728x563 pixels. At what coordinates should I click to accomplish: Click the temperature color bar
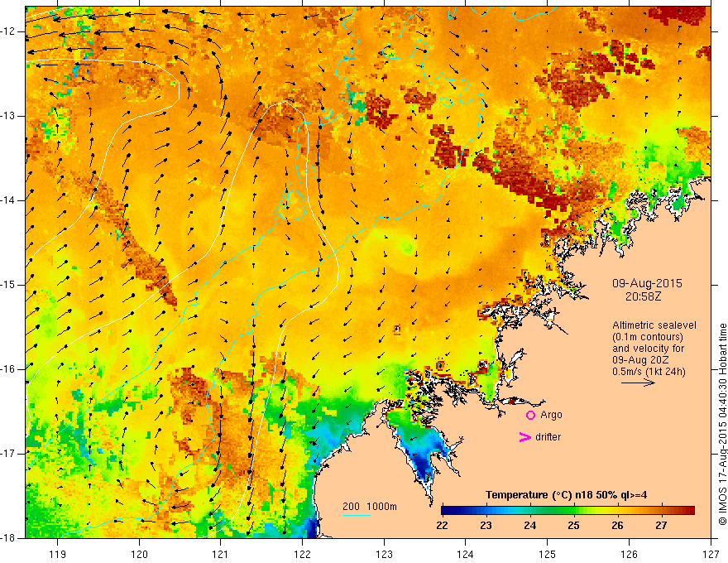point(568,511)
